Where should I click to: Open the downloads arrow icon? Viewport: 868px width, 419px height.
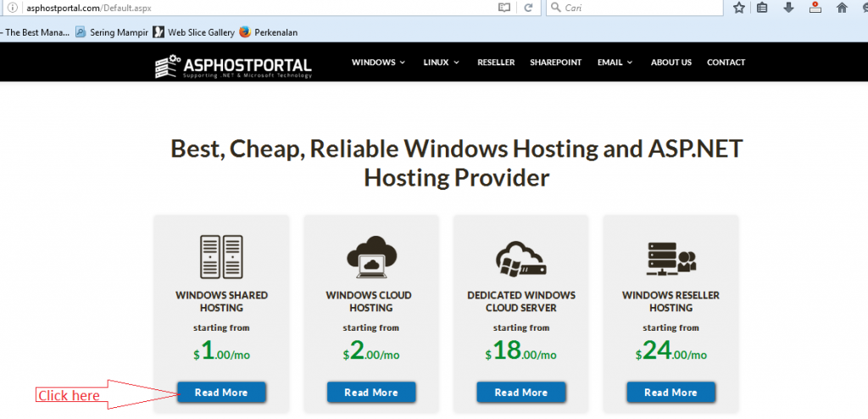click(x=789, y=8)
